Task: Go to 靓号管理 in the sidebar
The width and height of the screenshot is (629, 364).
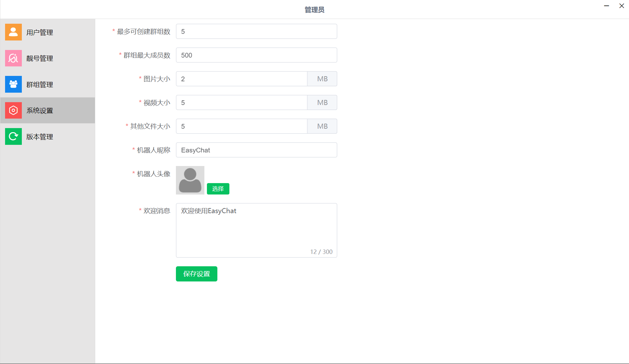Action: [x=40, y=59]
